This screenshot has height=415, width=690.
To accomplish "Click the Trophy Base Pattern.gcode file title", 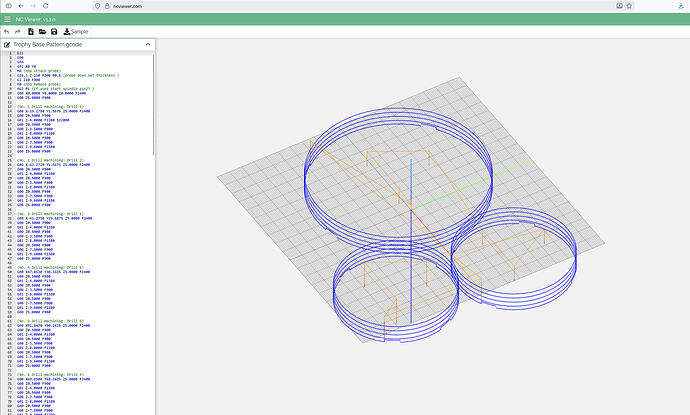I will coord(57,45).
